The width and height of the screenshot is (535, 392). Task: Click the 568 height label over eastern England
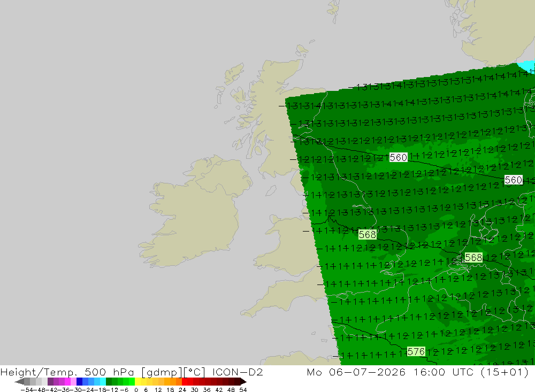click(x=368, y=234)
